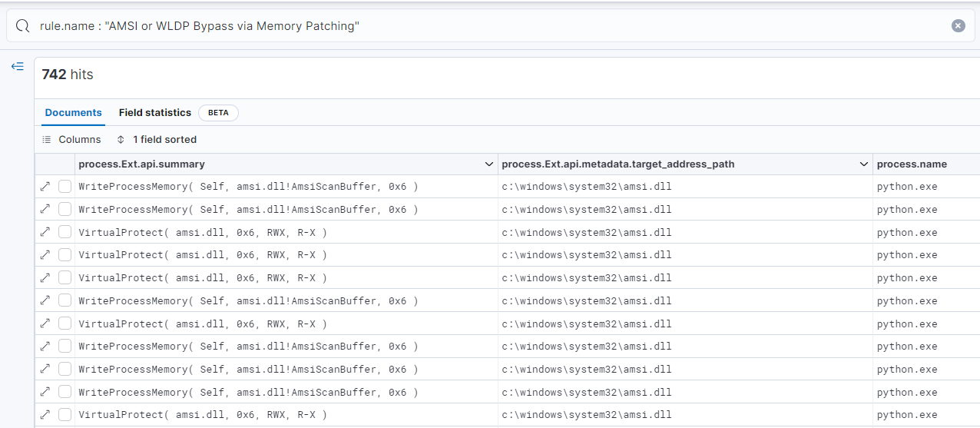Expand the first document row's details
The image size is (980, 428).
[x=45, y=186]
